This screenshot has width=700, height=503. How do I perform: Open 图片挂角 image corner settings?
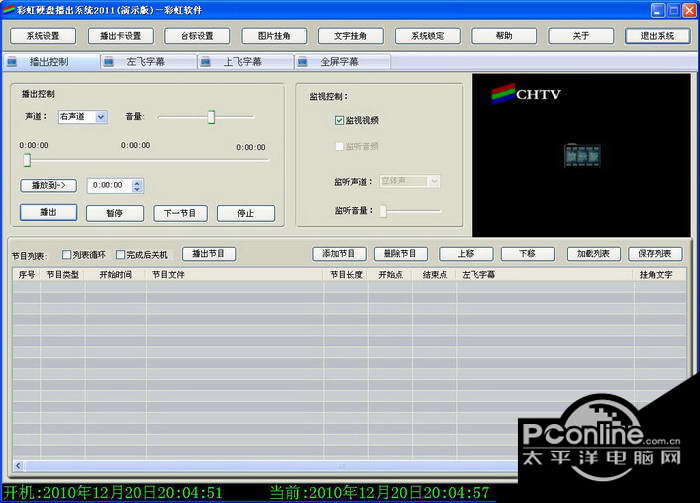(274, 36)
